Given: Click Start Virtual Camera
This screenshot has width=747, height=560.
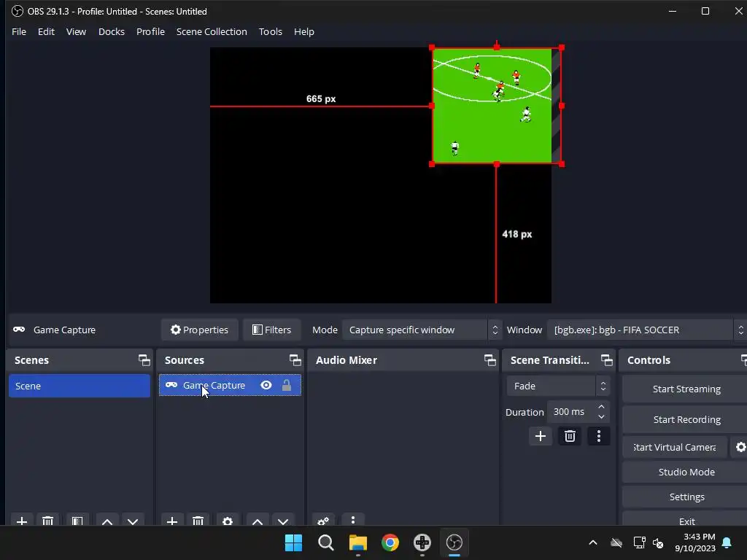Looking at the screenshot, I should pyautogui.click(x=675, y=447).
